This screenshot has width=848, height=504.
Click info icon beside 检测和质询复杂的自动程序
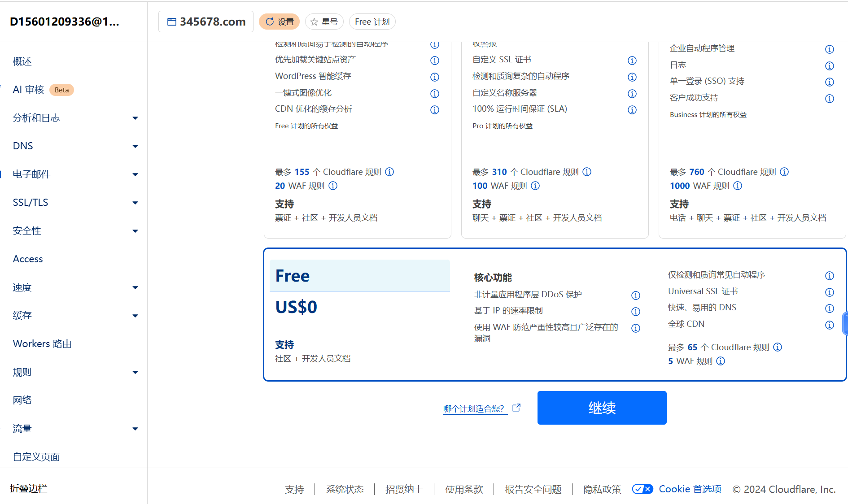[x=632, y=77]
